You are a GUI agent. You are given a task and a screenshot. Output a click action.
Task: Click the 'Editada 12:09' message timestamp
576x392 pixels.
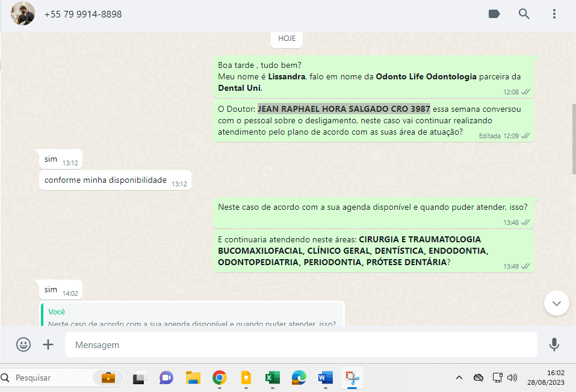click(x=498, y=136)
